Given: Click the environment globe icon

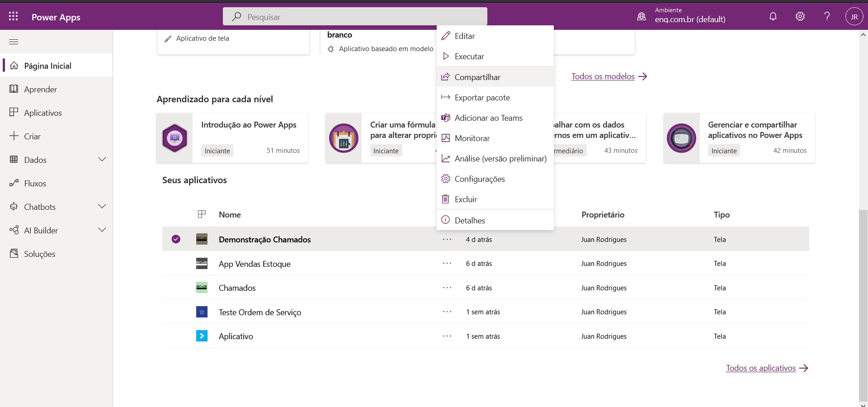Looking at the screenshot, I should pos(642,17).
